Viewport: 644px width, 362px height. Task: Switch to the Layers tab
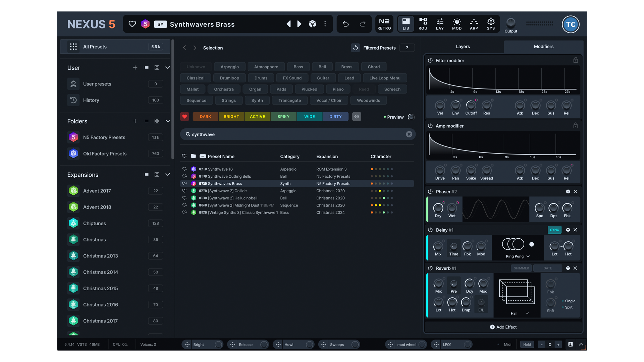tap(463, 47)
